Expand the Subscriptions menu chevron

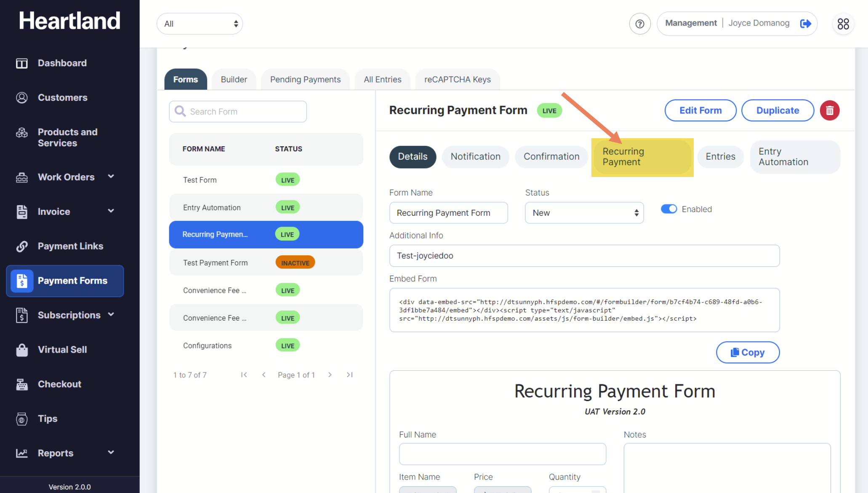click(111, 314)
